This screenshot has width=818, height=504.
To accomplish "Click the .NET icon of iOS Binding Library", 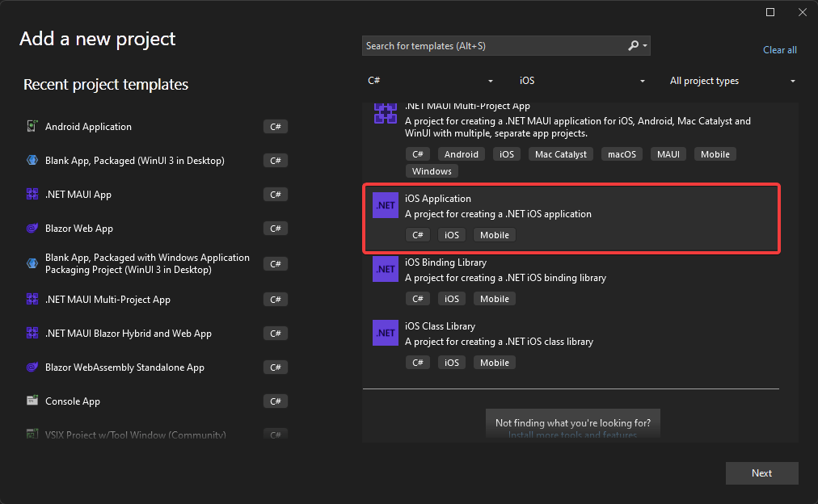I will click(386, 269).
